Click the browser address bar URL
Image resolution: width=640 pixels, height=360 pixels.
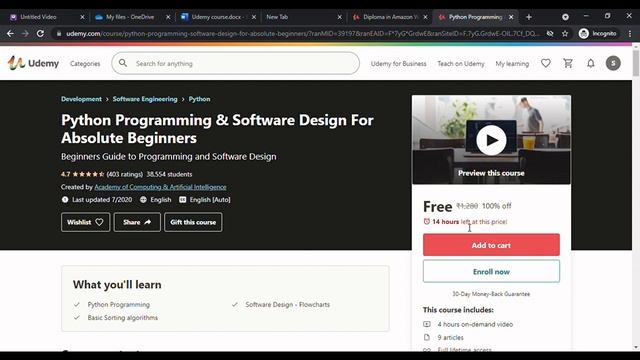(302, 33)
